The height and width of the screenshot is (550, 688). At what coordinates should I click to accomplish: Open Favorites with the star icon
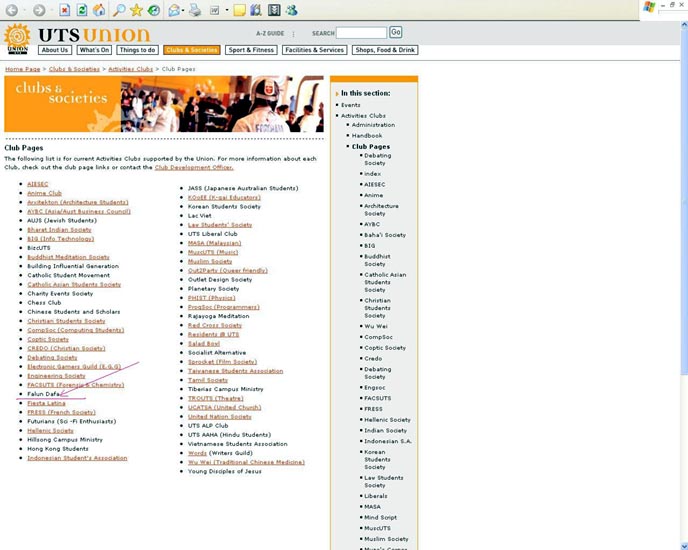pyautogui.click(x=136, y=10)
